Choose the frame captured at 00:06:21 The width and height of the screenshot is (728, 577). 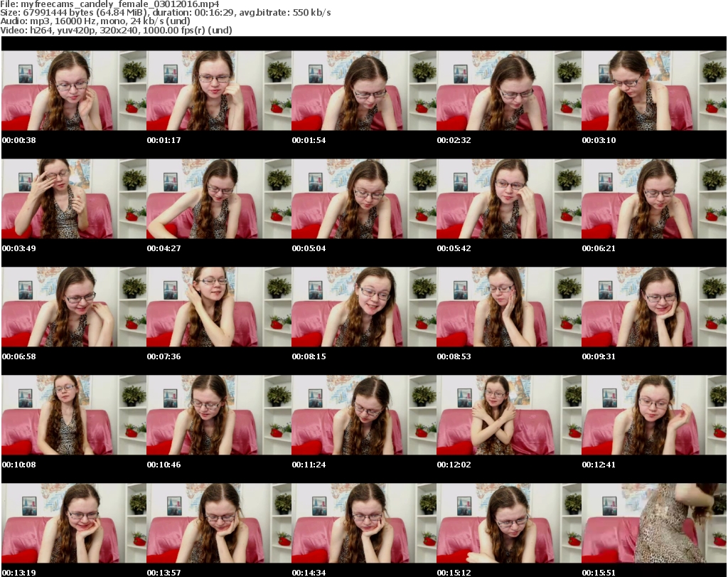(x=654, y=198)
